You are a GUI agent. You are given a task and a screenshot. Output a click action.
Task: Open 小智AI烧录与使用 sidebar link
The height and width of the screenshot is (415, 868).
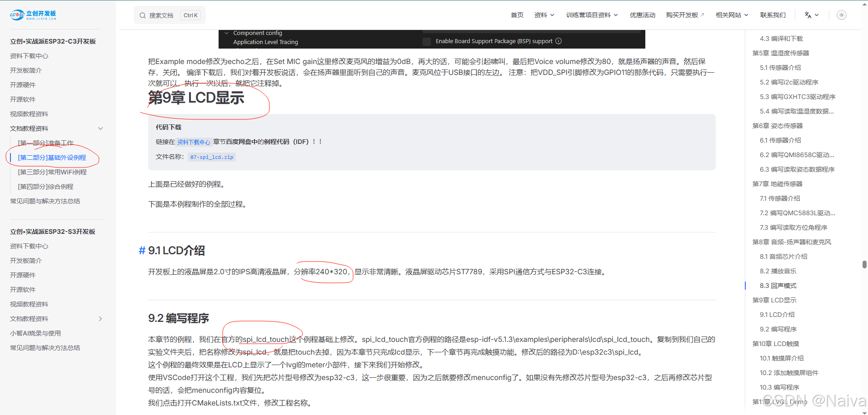point(35,333)
